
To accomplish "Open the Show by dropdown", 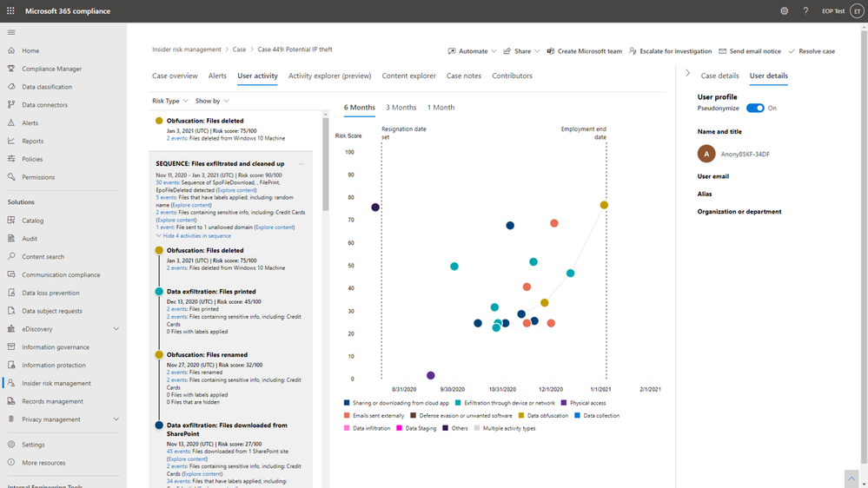I will pos(212,101).
